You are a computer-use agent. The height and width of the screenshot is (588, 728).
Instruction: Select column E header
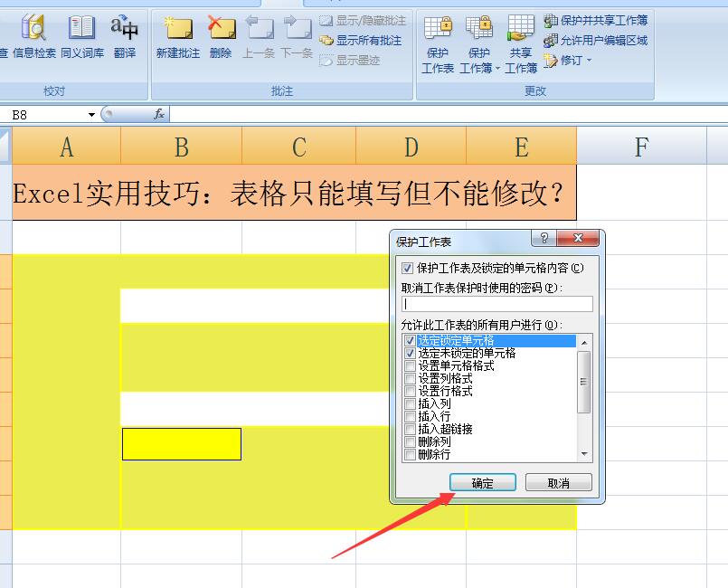pyautogui.click(x=522, y=147)
